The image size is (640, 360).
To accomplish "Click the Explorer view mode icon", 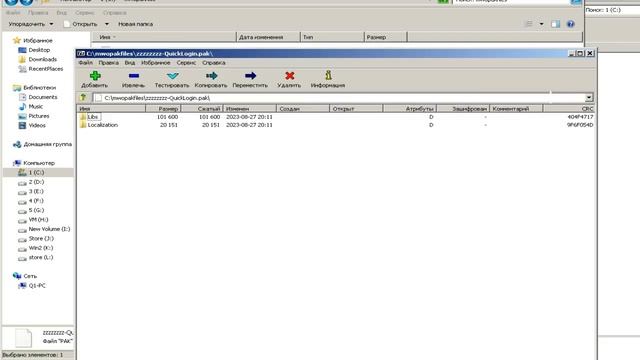I will pyautogui.click(x=529, y=24).
